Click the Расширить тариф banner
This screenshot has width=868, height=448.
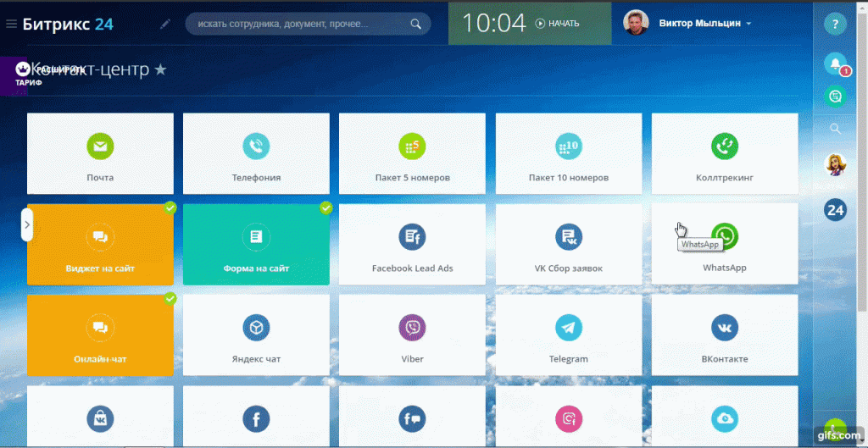(x=14, y=75)
